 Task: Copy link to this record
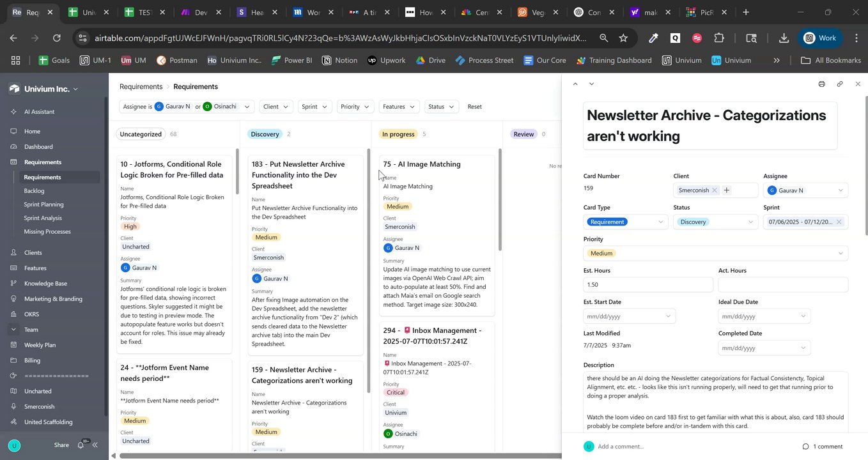pyautogui.click(x=840, y=84)
